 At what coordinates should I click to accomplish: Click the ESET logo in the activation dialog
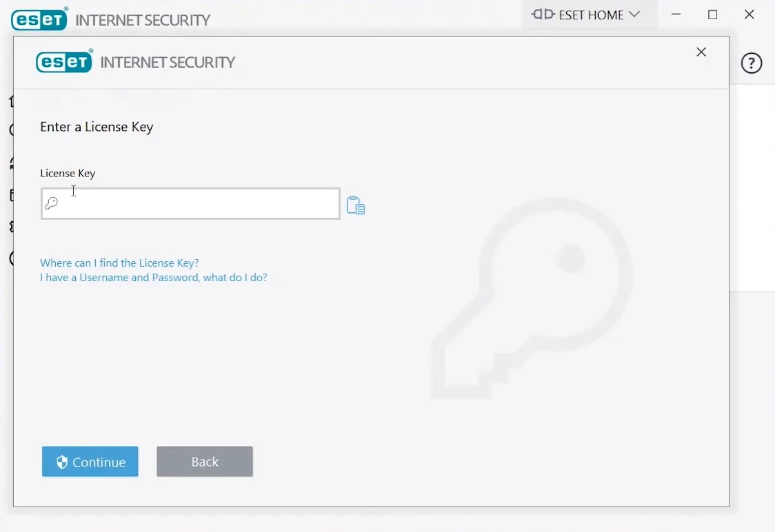(x=64, y=61)
